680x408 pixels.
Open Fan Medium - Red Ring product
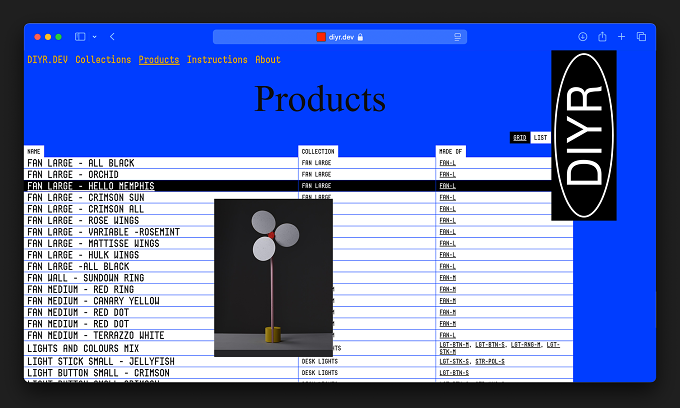point(81,289)
